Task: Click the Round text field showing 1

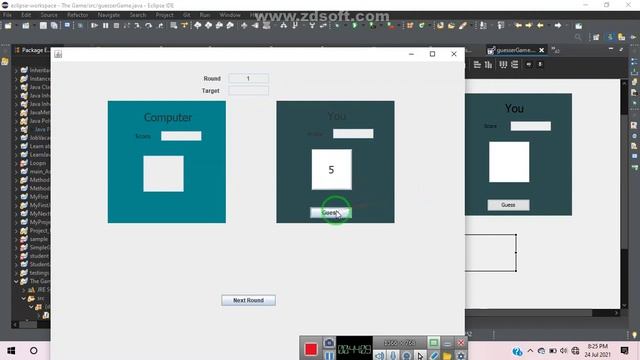Action: click(x=248, y=78)
